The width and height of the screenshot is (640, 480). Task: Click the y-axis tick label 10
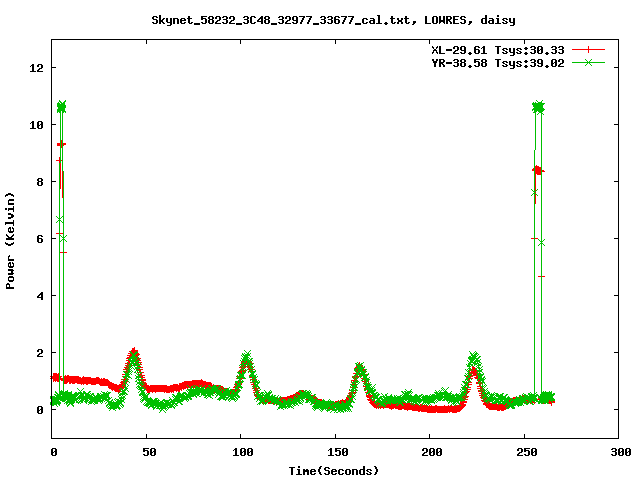tap(36, 125)
